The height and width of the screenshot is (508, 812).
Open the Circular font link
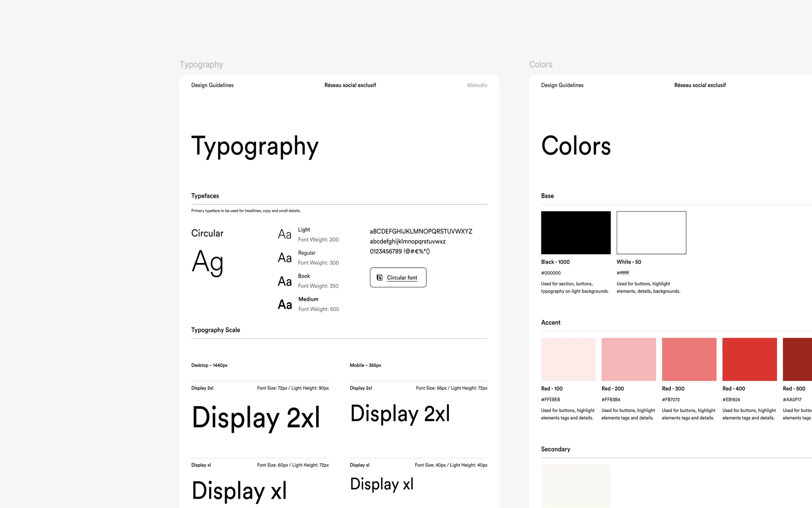402,277
